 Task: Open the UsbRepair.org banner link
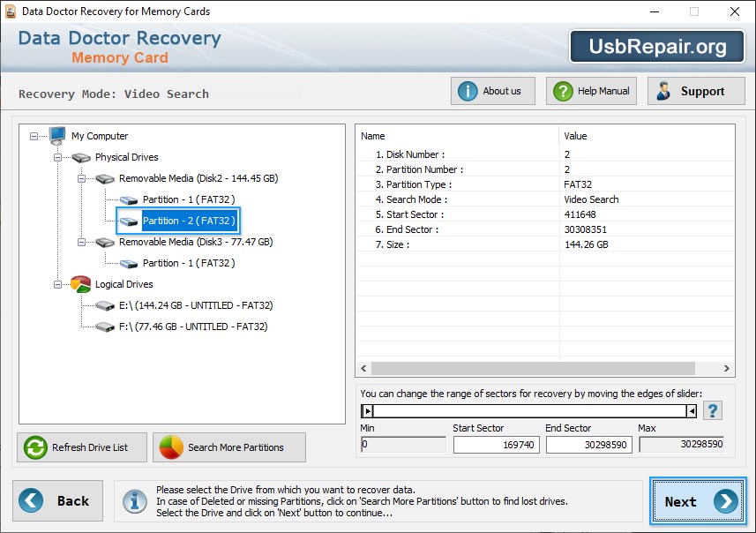657,46
